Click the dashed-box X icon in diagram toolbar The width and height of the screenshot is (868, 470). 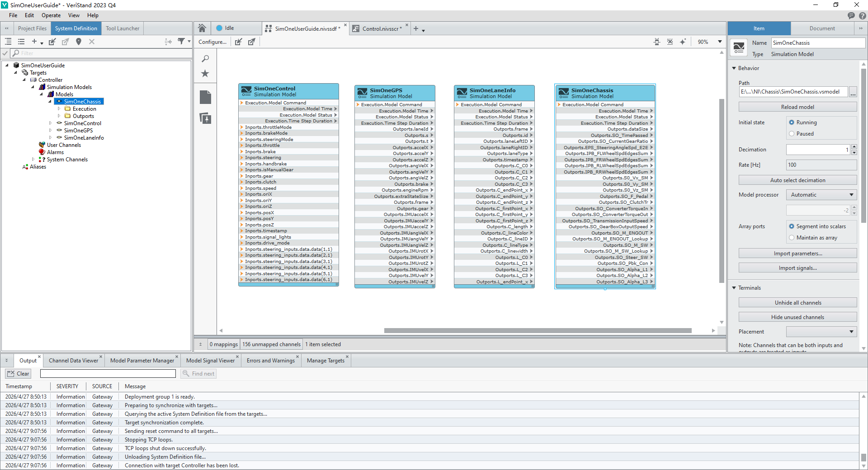coord(670,42)
